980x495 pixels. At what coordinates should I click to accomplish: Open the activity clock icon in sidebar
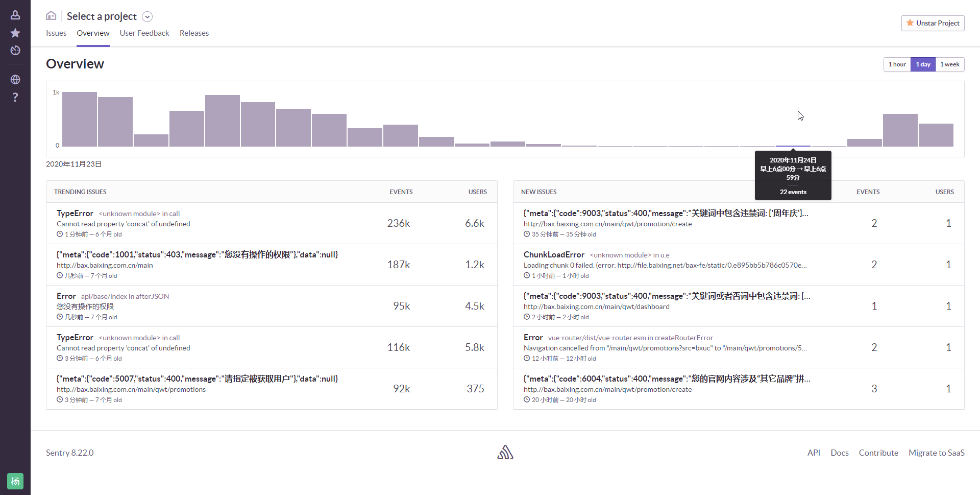coord(15,51)
